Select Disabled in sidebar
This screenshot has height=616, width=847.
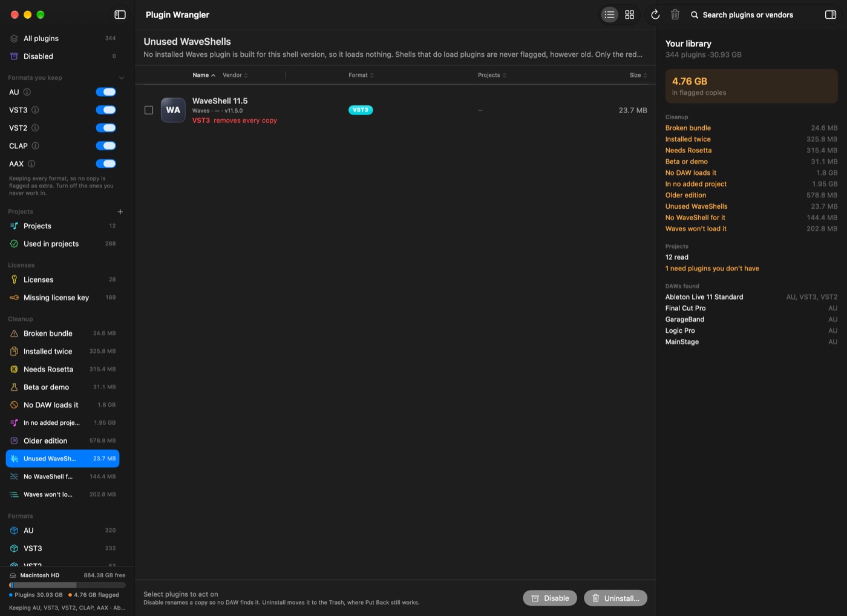coord(63,56)
